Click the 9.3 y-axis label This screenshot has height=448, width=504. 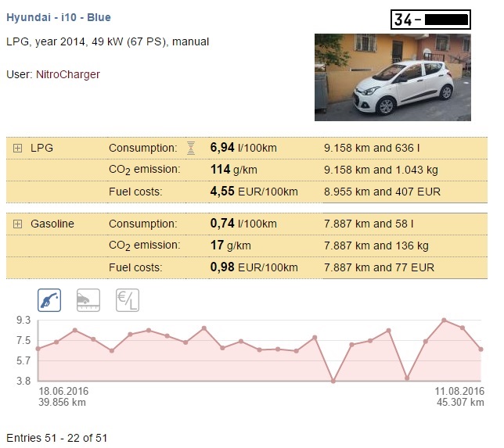coord(23,320)
